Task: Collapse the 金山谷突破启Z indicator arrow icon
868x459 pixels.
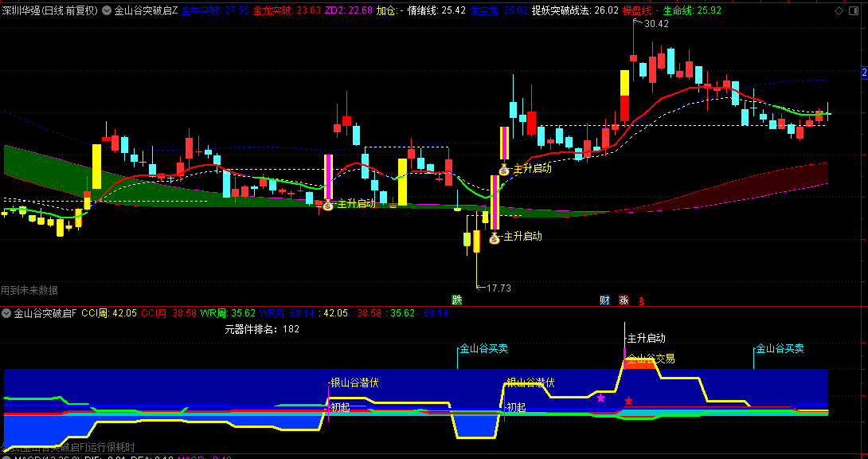Action: tap(106, 10)
